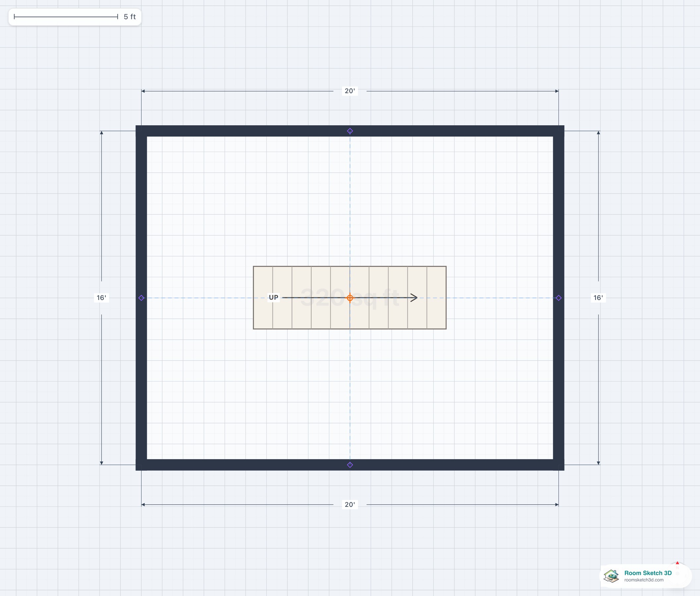Click the 5 ft scale label
The image size is (700, 596).
point(130,17)
